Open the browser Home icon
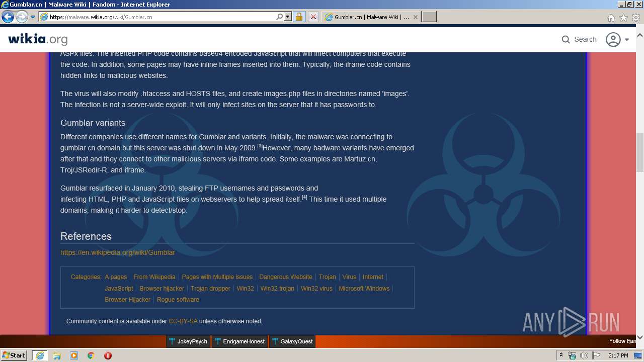This screenshot has width=644, height=362. tap(611, 18)
